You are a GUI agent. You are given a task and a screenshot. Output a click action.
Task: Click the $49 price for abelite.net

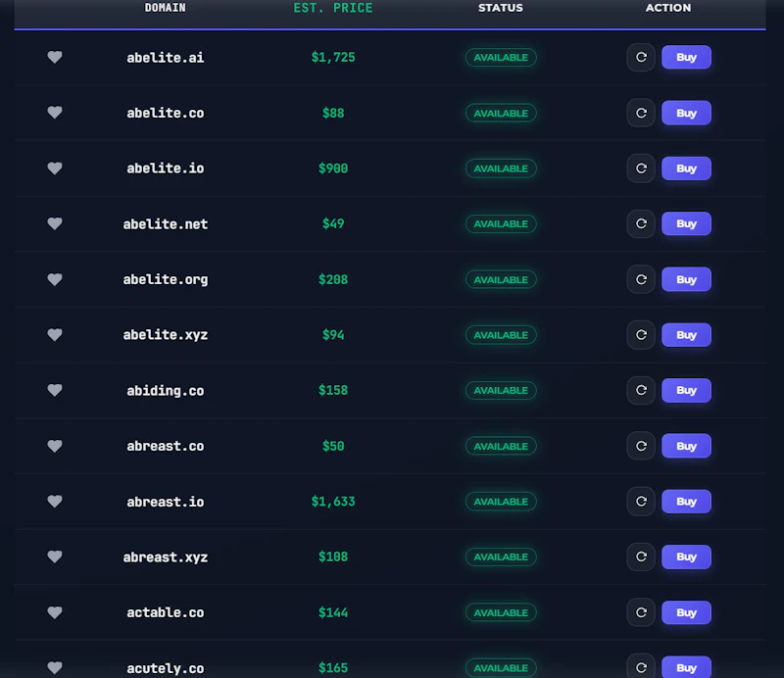pyautogui.click(x=333, y=223)
